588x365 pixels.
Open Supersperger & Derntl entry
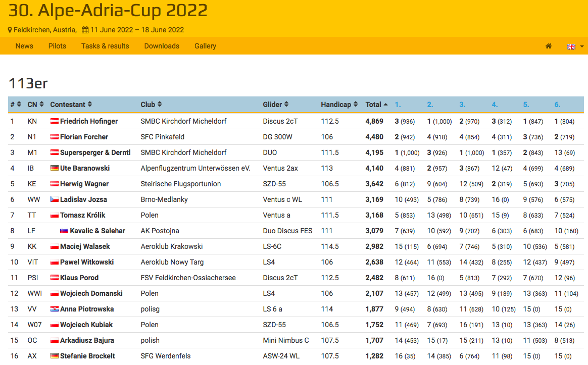[x=95, y=152]
